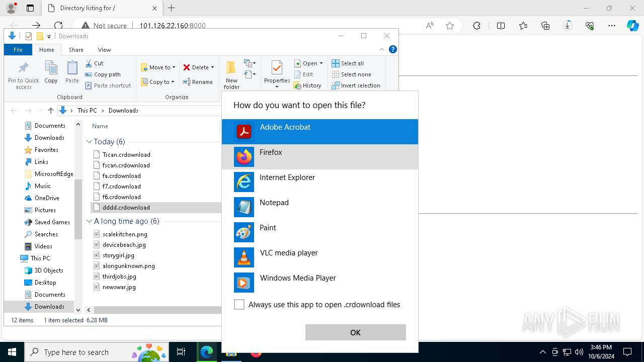
Task: Switch to the View ribbon tab
Action: 104,50
